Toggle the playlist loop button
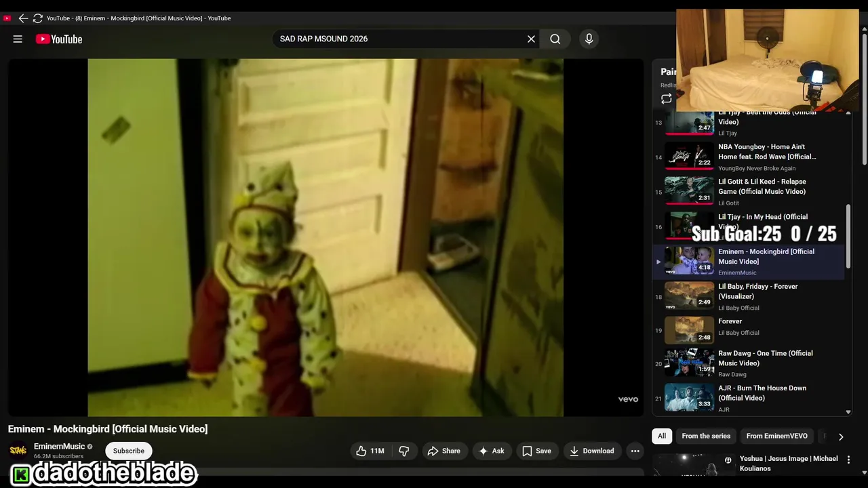The image size is (868, 488). pos(667,99)
